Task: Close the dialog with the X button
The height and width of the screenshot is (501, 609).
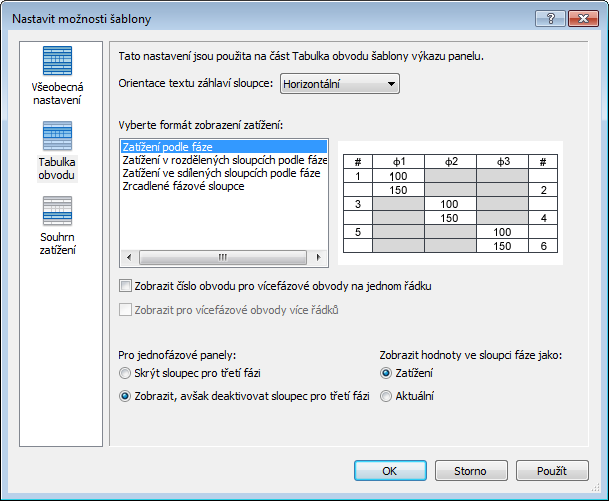Action: coord(583,18)
